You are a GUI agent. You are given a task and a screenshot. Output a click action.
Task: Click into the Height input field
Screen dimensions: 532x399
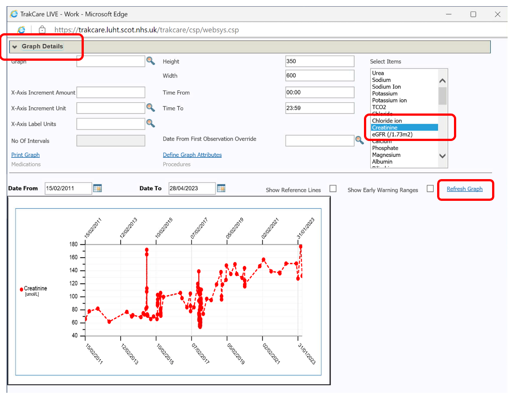click(320, 61)
